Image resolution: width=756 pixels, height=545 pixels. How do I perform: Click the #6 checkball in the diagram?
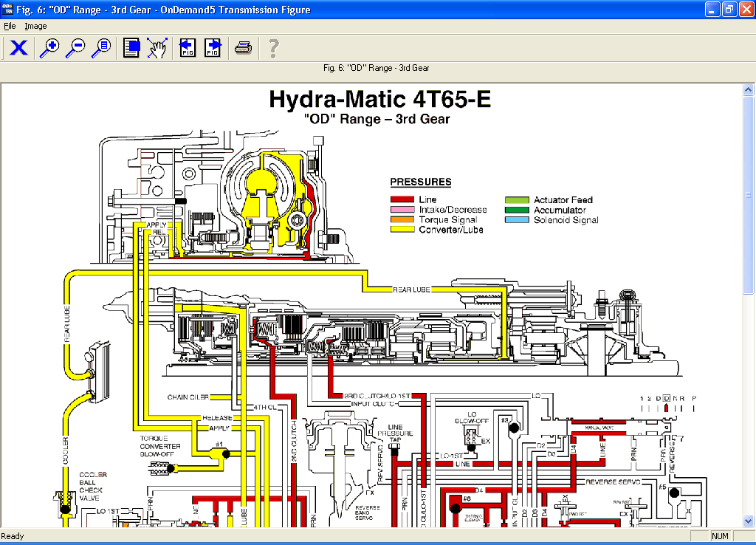click(456, 508)
